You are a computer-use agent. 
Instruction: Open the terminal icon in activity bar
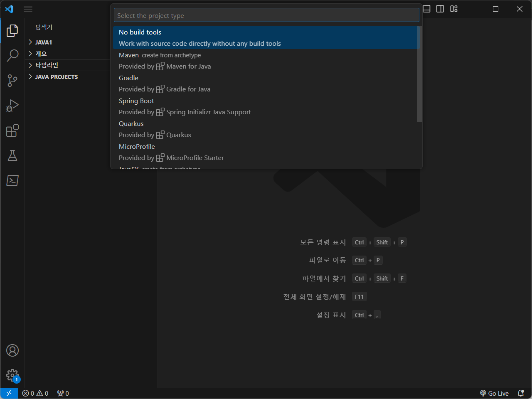(12, 180)
